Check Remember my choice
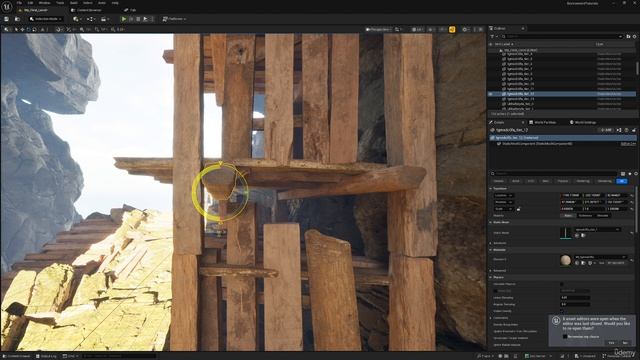This screenshot has height=360, width=640. [x=565, y=336]
